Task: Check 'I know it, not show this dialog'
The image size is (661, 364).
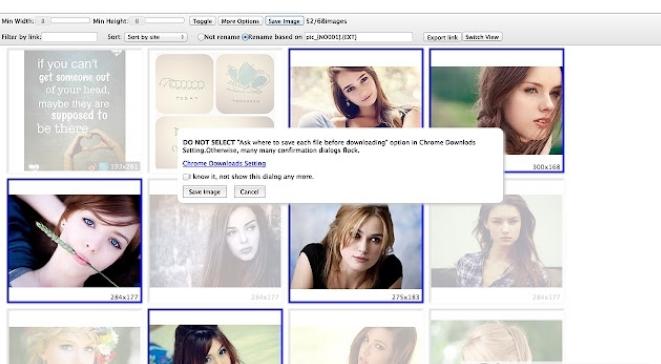Action: (x=186, y=177)
